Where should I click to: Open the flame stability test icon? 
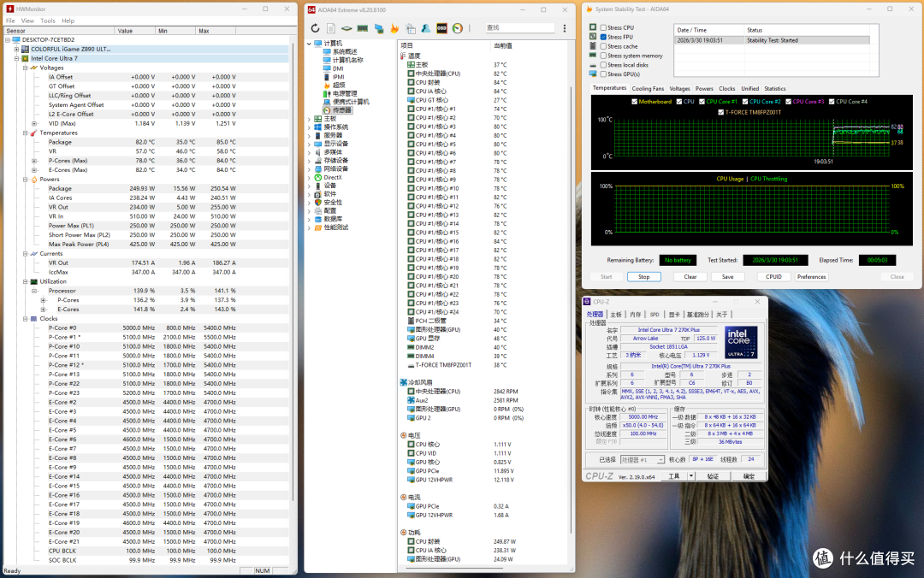point(394,28)
